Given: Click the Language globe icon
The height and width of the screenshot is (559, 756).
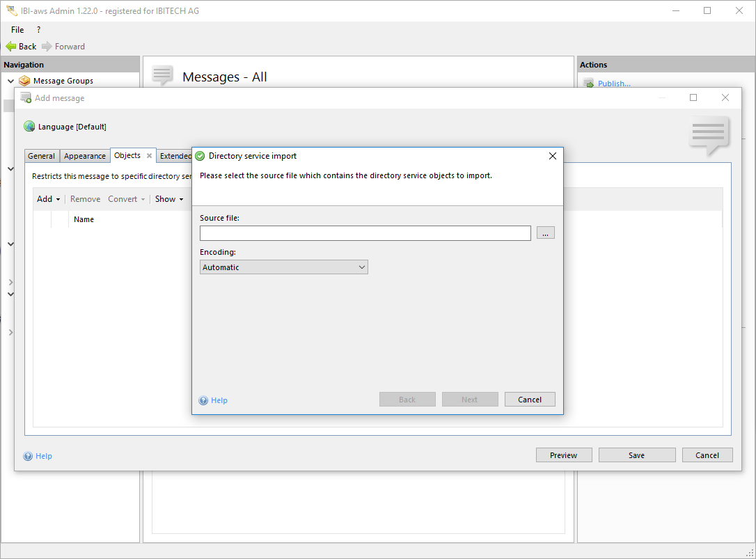Looking at the screenshot, I should tap(29, 127).
